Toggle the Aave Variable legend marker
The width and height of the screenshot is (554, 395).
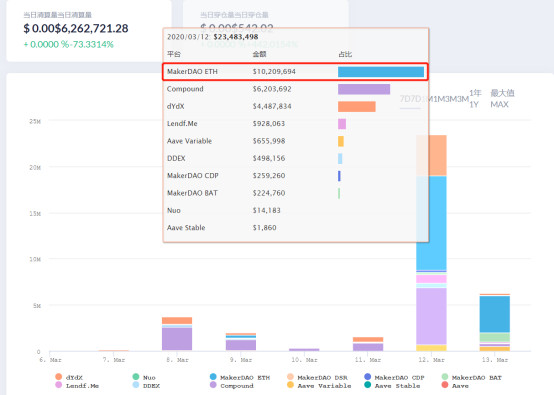click(290, 385)
